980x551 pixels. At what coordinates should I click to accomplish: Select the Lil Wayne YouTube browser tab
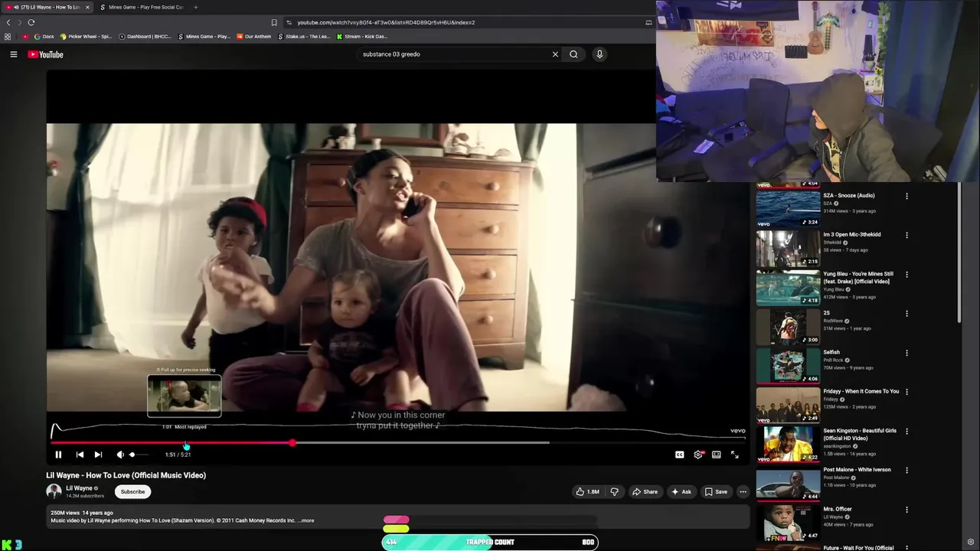tap(46, 7)
